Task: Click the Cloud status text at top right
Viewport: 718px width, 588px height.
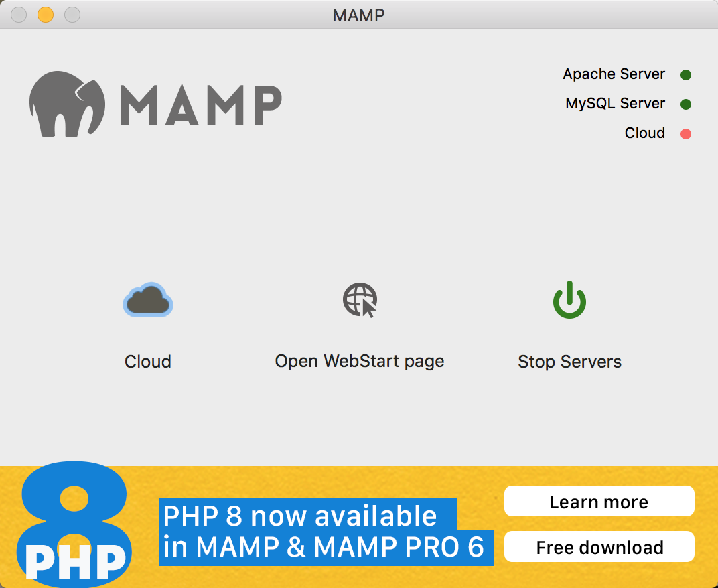Action: click(645, 133)
